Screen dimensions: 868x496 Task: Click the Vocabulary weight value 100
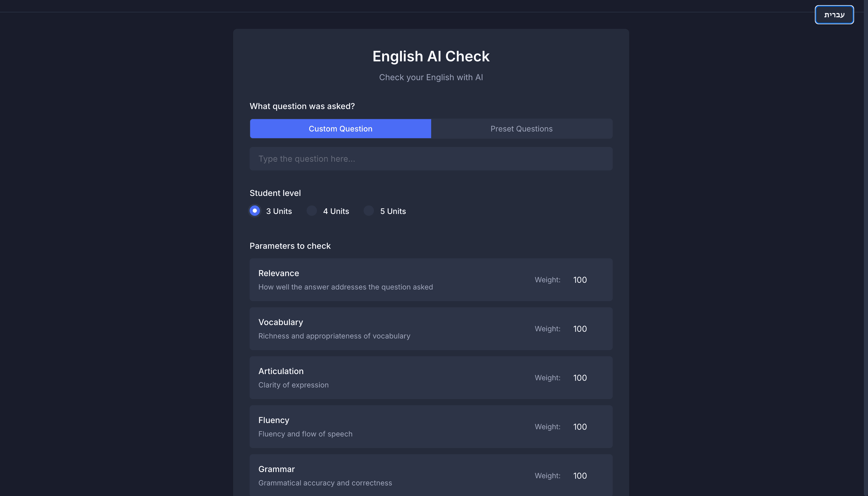coord(580,329)
